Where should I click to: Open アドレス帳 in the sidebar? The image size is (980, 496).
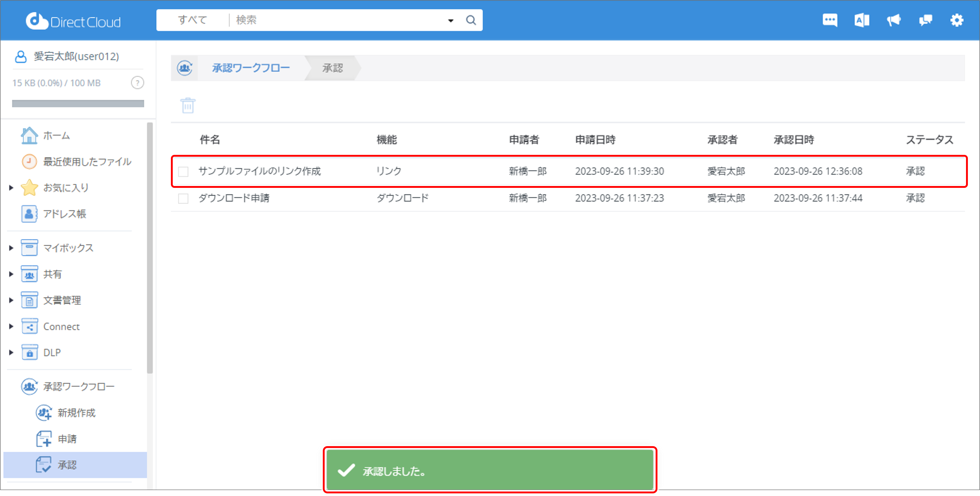click(54, 214)
